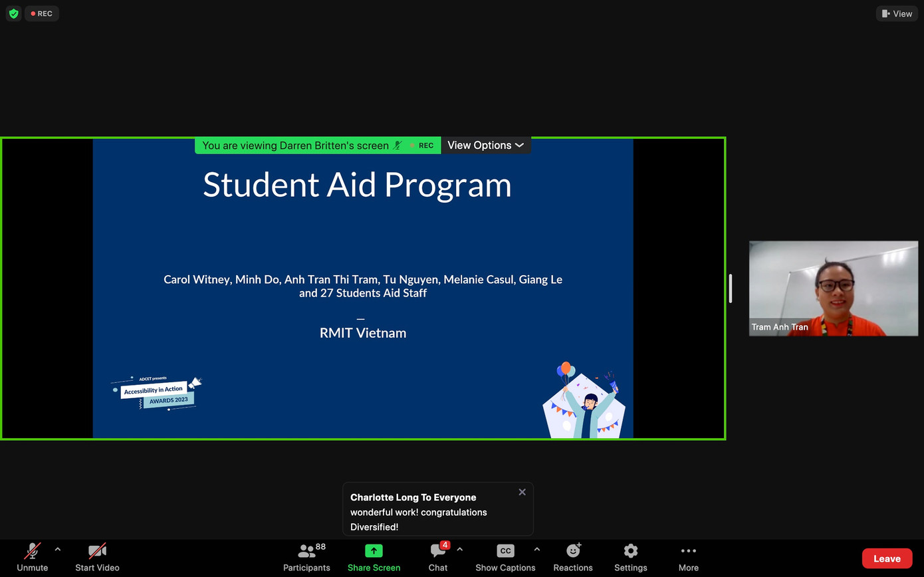The width and height of the screenshot is (924, 577).
Task: Open the Settings gear
Action: click(630, 557)
